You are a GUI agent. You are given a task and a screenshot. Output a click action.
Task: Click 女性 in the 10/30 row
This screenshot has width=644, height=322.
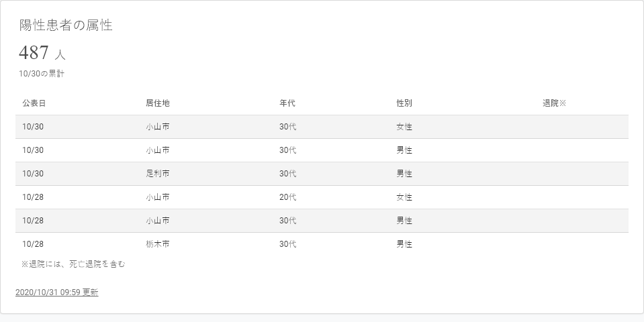coord(404,127)
